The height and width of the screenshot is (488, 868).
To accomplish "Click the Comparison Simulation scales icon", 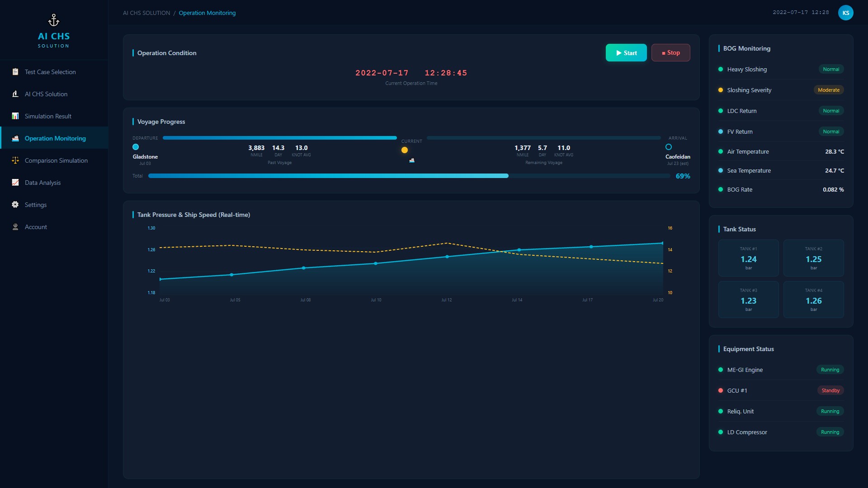I will pos(15,160).
